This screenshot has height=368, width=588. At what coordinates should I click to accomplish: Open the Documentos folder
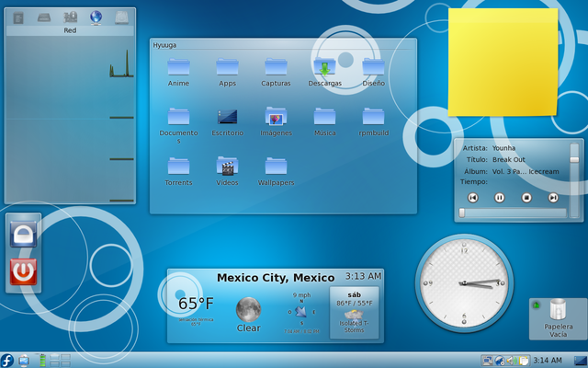pos(178,125)
